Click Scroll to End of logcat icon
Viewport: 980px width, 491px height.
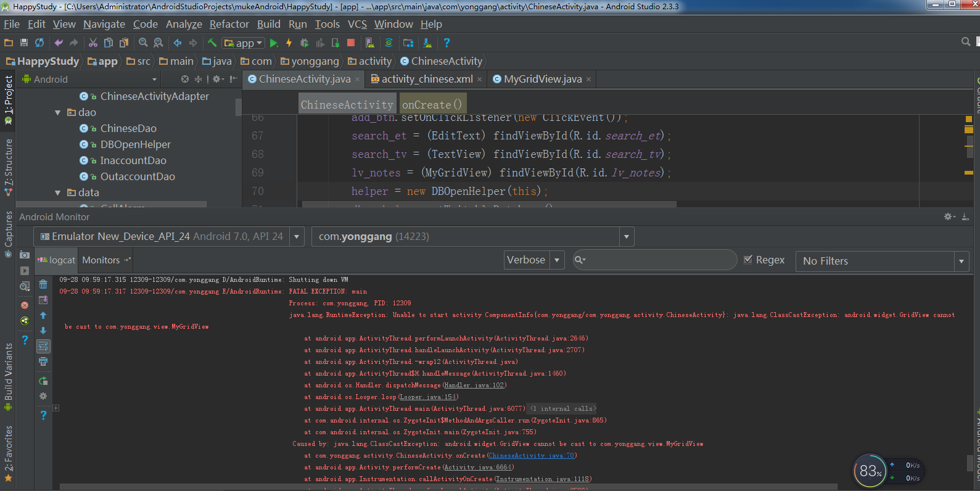coord(43,300)
